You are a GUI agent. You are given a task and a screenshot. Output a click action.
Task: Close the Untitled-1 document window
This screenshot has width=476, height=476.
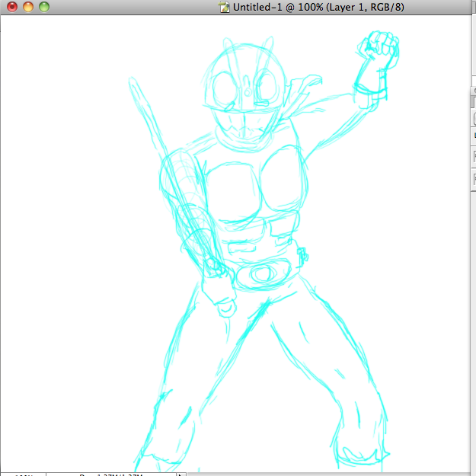[x=12, y=7]
